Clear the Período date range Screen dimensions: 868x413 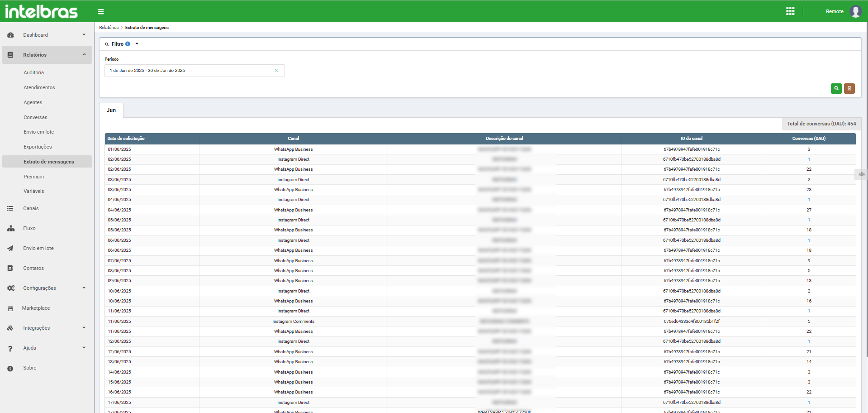pyautogui.click(x=276, y=71)
